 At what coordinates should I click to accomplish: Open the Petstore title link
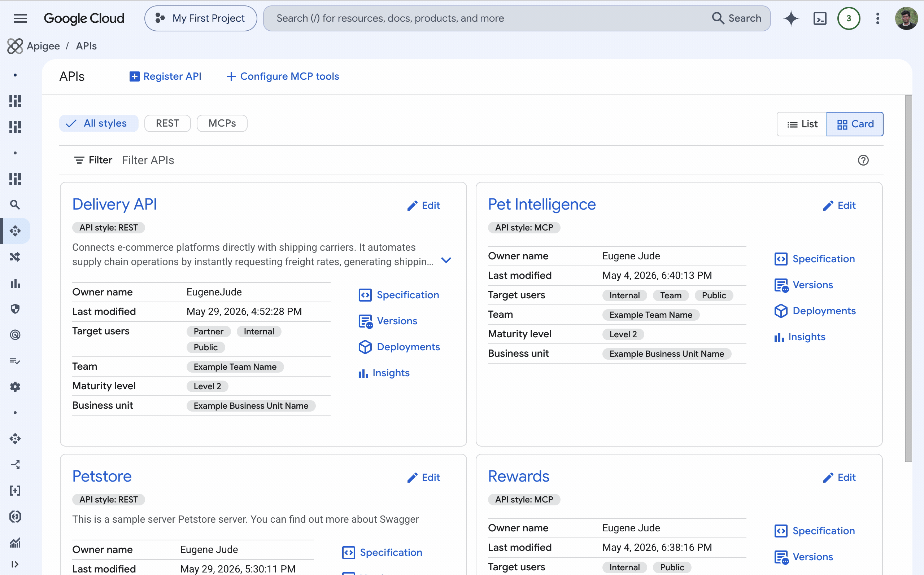point(102,477)
